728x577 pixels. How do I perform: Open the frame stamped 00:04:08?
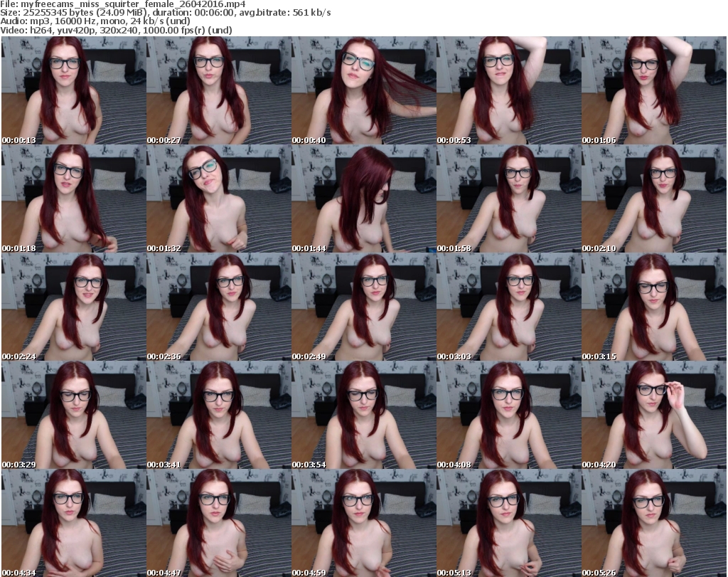point(509,415)
